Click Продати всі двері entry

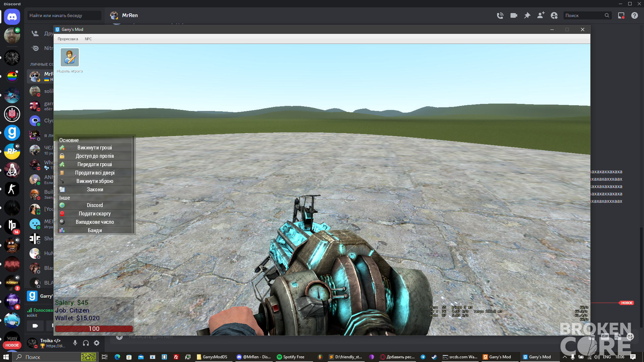click(95, 173)
